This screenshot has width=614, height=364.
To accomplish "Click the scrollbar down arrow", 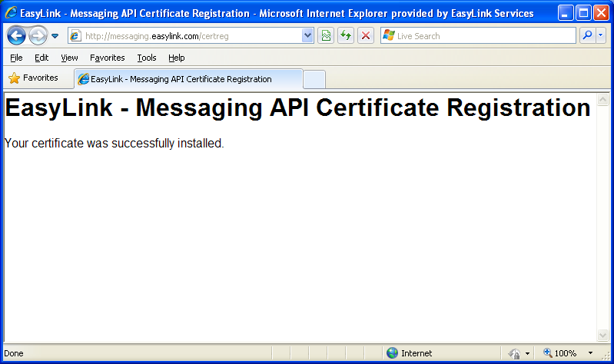I will pyautogui.click(x=602, y=335).
